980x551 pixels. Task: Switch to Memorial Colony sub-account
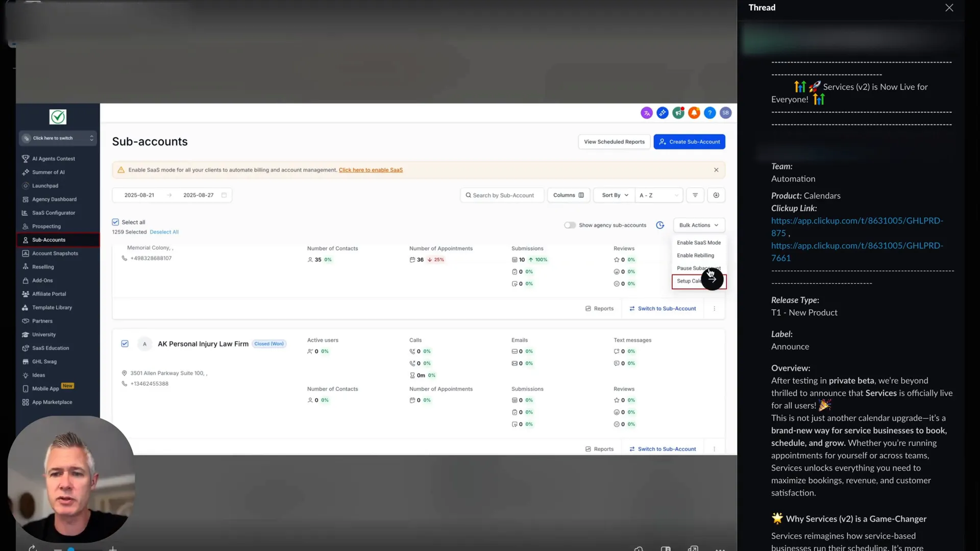pyautogui.click(x=663, y=309)
